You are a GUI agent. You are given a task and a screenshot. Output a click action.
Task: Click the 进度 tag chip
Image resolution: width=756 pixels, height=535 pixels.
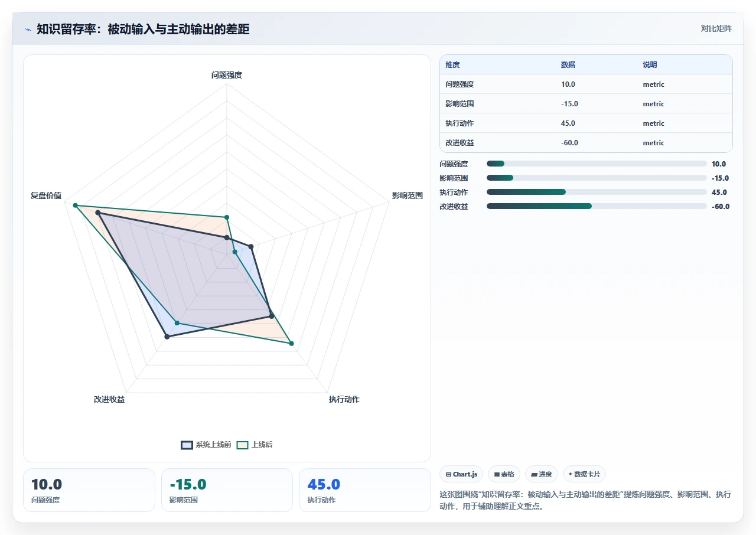(x=542, y=474)
